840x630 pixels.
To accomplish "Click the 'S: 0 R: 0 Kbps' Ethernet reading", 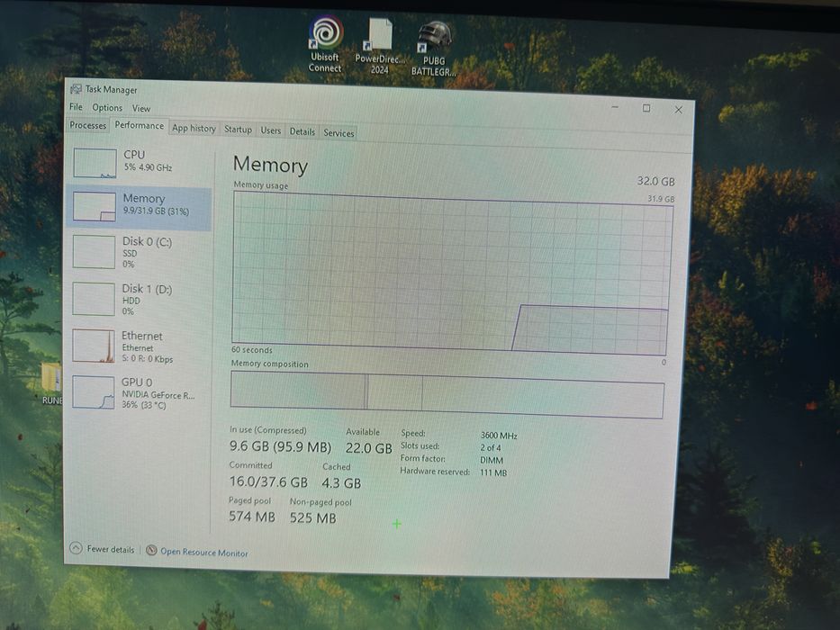I will pos(148,359).
